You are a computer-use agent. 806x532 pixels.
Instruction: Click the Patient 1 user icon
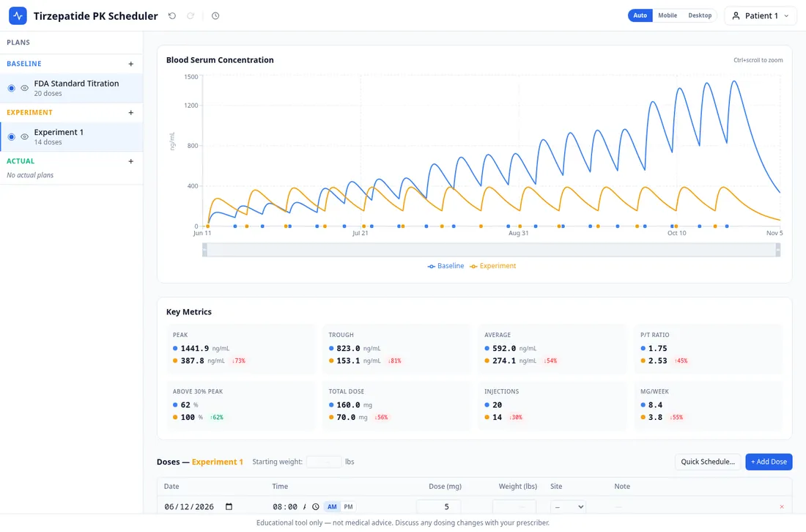click(x=736, y=16)
